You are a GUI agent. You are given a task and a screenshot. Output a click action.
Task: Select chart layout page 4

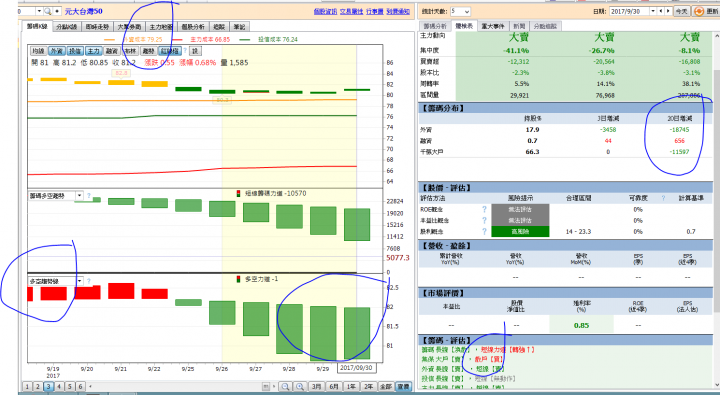(59, 387)
